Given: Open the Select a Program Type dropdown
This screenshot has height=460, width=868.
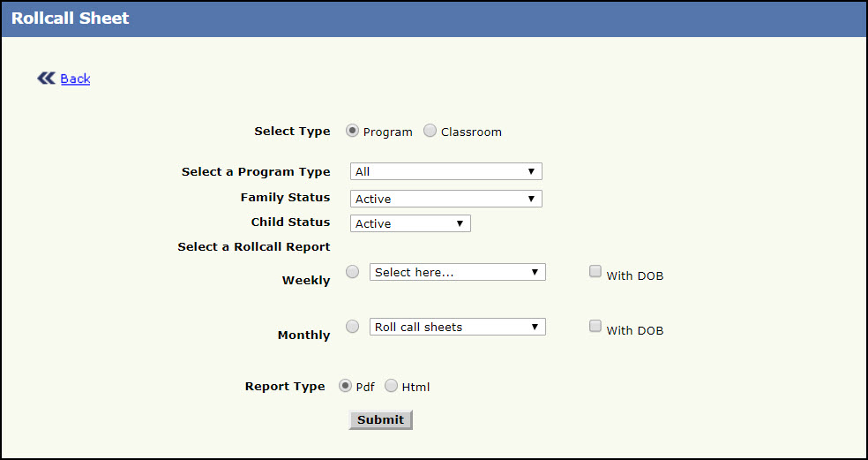Looking at the screenshot, I should coord(445,171).
